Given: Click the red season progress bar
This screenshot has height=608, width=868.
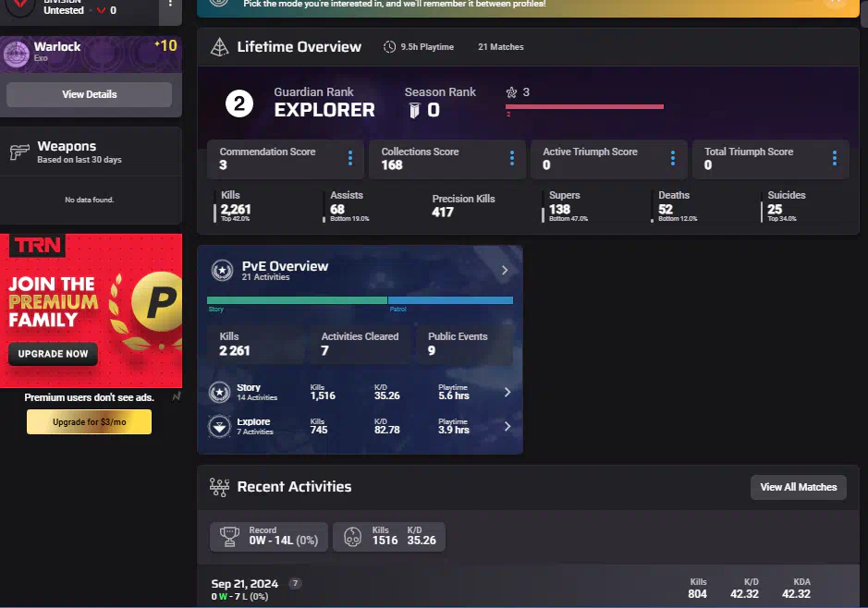Looking at the screenshot, I should click(x=584, y=107).
